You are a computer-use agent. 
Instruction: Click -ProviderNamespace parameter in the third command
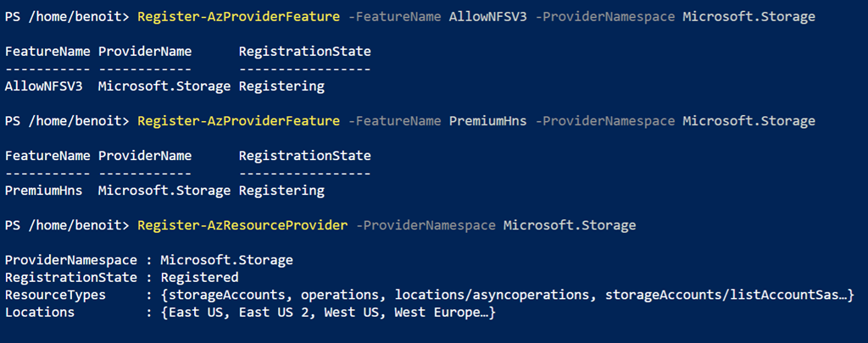[426, 225]
